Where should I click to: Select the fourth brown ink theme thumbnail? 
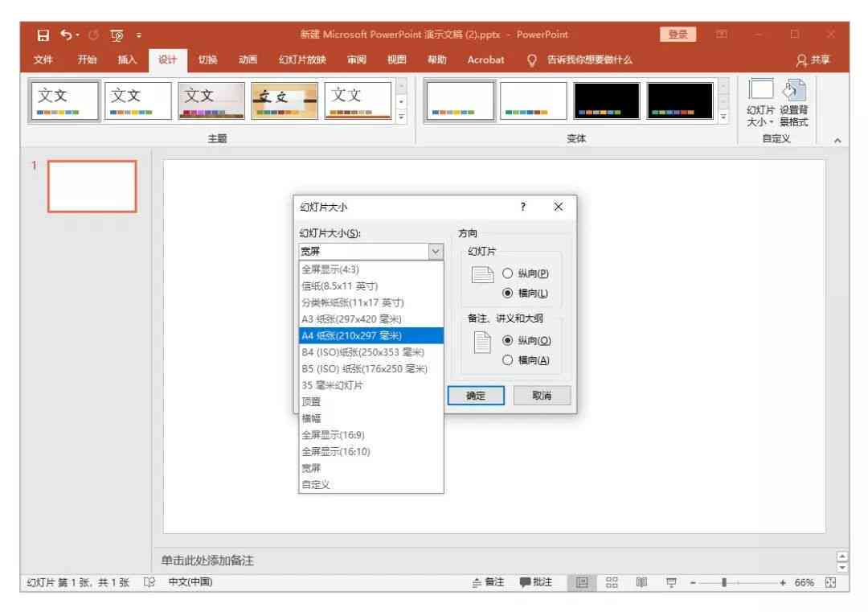285,101
